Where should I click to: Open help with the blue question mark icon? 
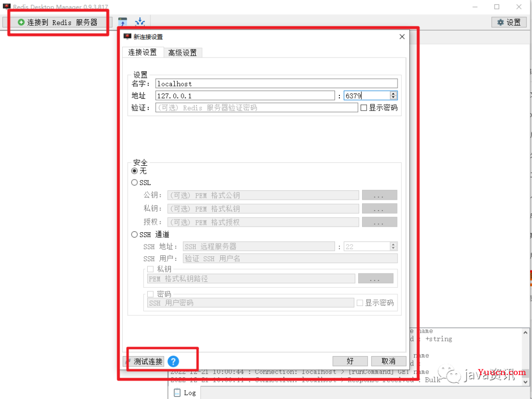(x=173, y=362)
